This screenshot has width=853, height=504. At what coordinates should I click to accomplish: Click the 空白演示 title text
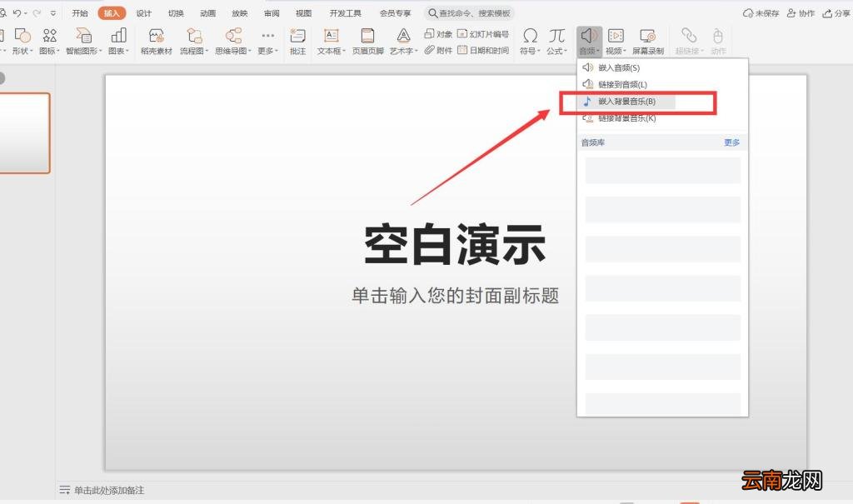[455, 245]
